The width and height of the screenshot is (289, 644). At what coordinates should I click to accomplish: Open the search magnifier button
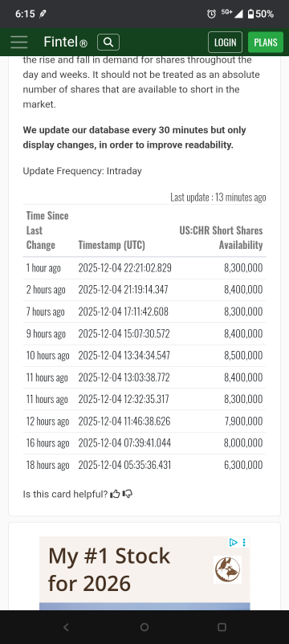point(108,43)
